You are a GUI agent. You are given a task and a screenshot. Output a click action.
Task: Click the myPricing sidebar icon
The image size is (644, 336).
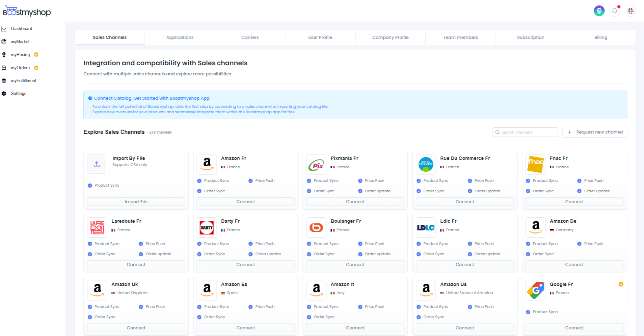[x=4, y=55]
